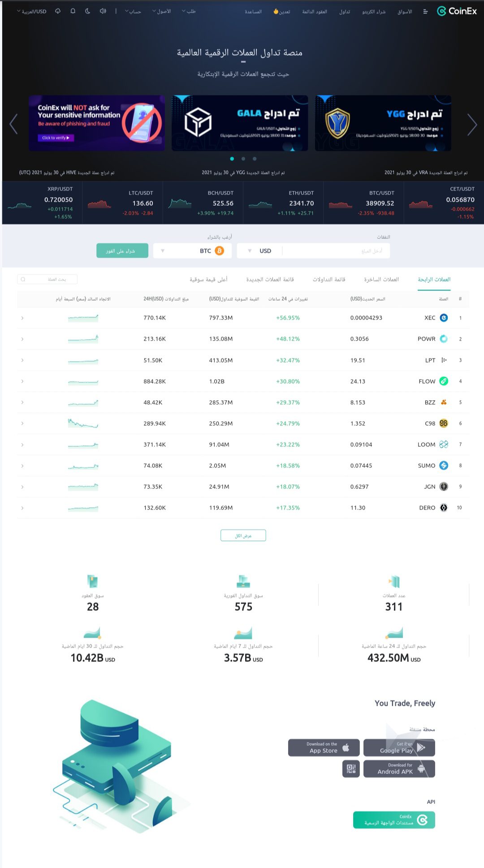Image resolution: width=484 pixels, height=868 pixels.
Task: Open the ETH/USDT ticker card
Action: 283,203
